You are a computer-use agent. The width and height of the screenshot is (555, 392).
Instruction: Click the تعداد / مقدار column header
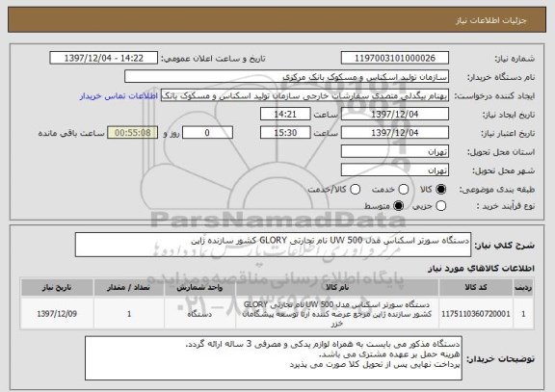128,287
